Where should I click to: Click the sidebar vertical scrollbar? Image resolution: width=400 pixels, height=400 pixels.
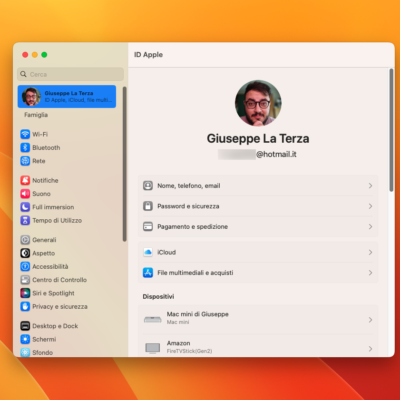pos(124,164)
